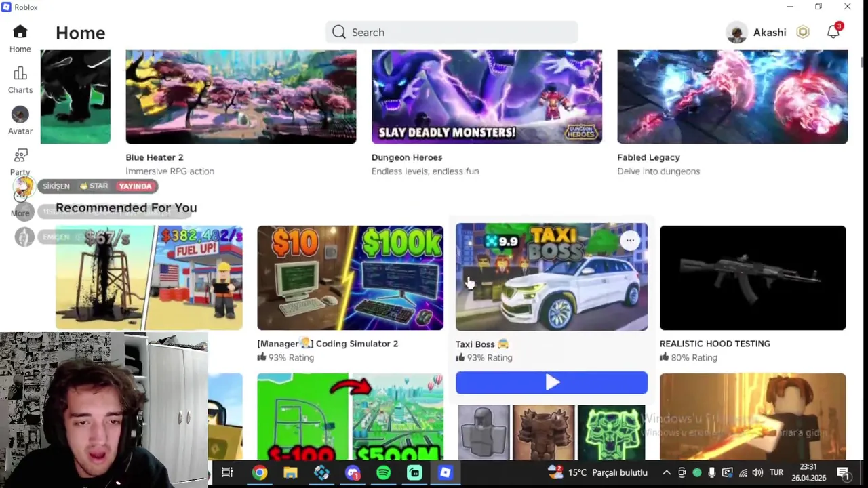Click the Delve into dungeons description

[658, 171]
